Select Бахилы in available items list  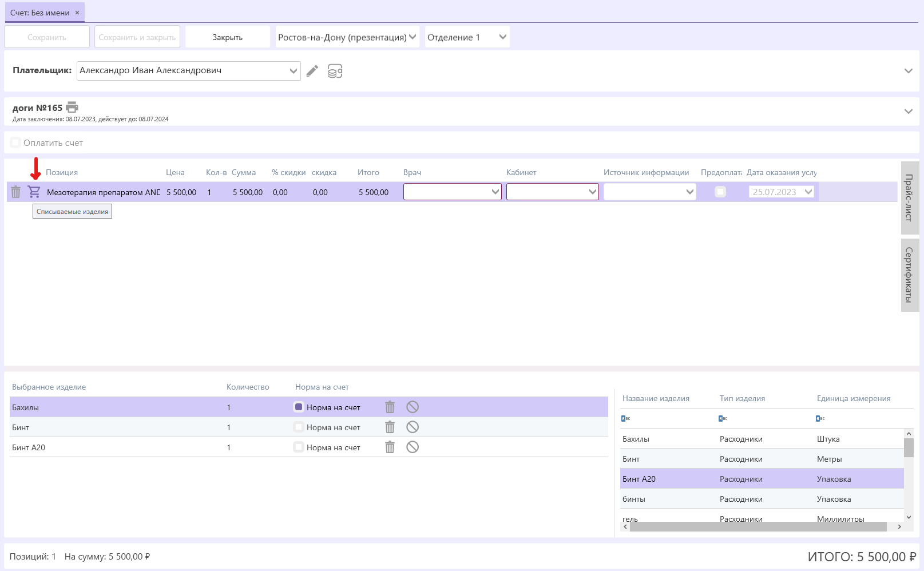[x=762, y=439]
